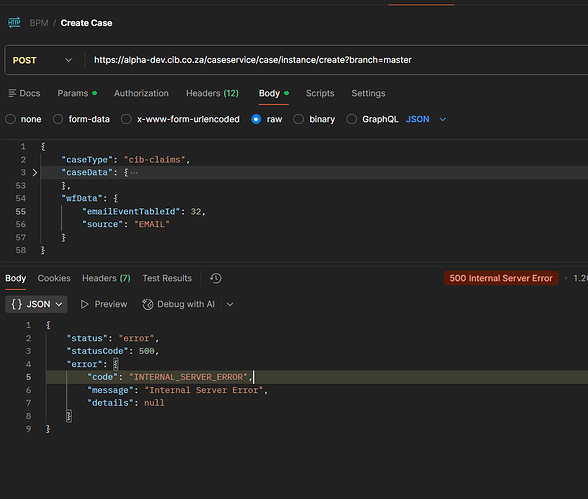Click the HTTP request type icon
Screen dimensions: 588x499
coord(14,22)
